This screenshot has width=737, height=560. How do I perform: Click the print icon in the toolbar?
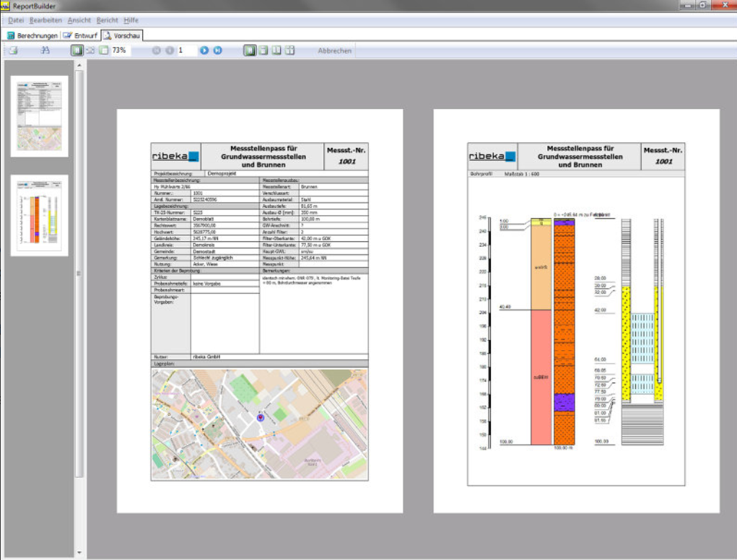pos(14,51)
